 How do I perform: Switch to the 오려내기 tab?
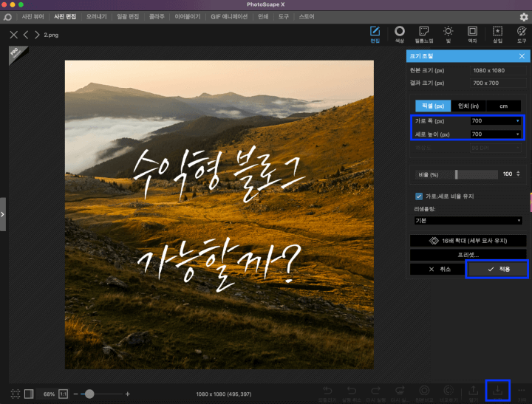tap(96, 17)
